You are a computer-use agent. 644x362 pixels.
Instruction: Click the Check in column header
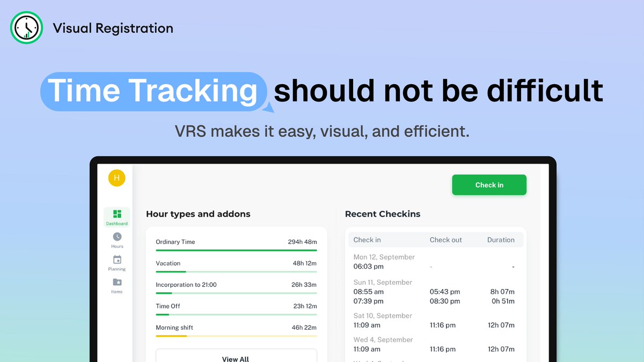pos(367,240)
